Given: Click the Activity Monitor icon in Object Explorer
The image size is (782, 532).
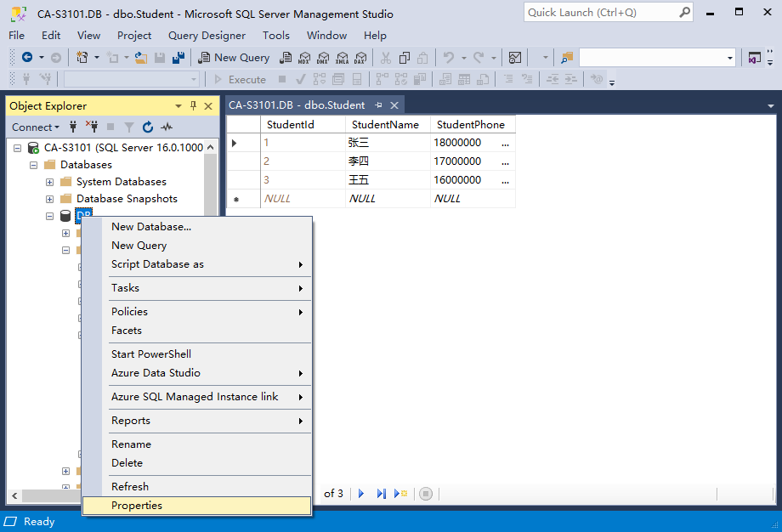Looking at the screenshot, I should [167, 127].
